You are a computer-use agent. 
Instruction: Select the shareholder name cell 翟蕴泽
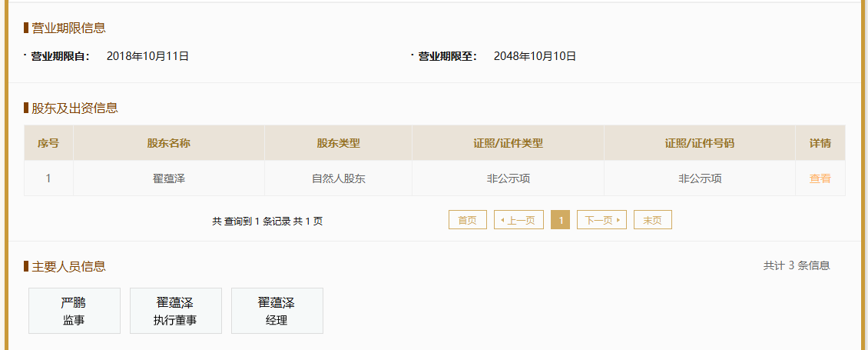(x=169, y=178)
